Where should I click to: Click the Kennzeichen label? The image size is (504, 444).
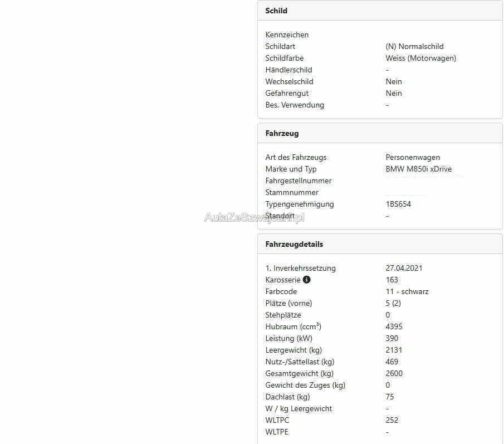click(287, 35)
